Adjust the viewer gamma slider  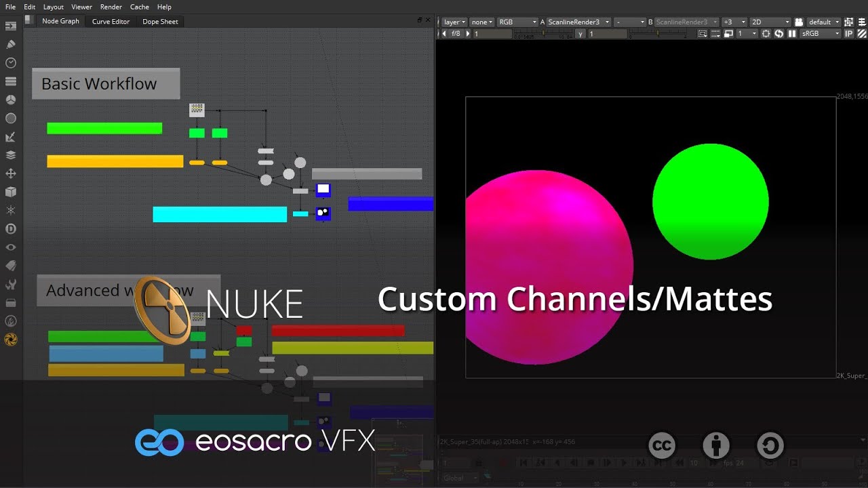pos(658,34)
